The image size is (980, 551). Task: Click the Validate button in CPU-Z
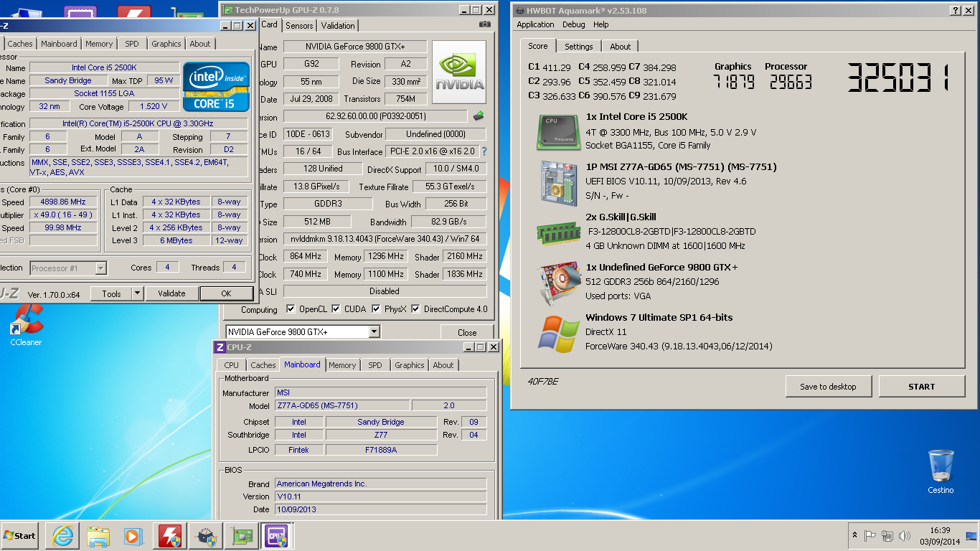click(171, 293)
